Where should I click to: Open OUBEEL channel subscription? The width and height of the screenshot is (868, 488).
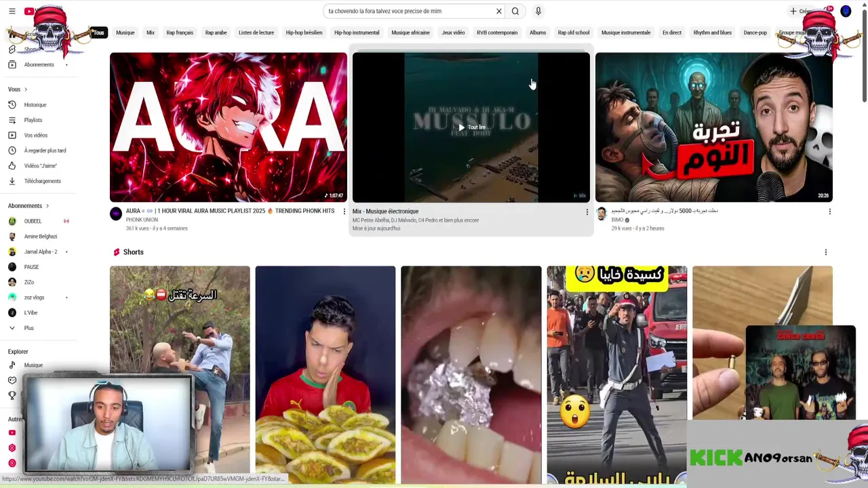(x=33, y=222)
